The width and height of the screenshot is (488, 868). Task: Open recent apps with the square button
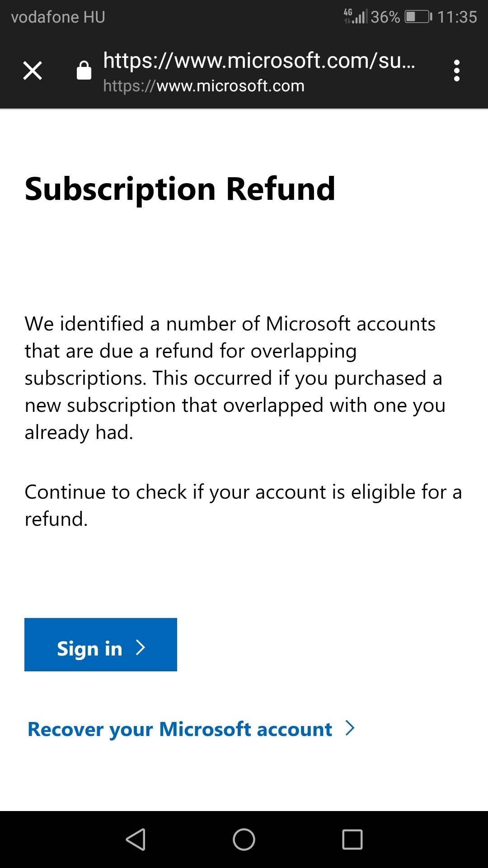point(352,840)
